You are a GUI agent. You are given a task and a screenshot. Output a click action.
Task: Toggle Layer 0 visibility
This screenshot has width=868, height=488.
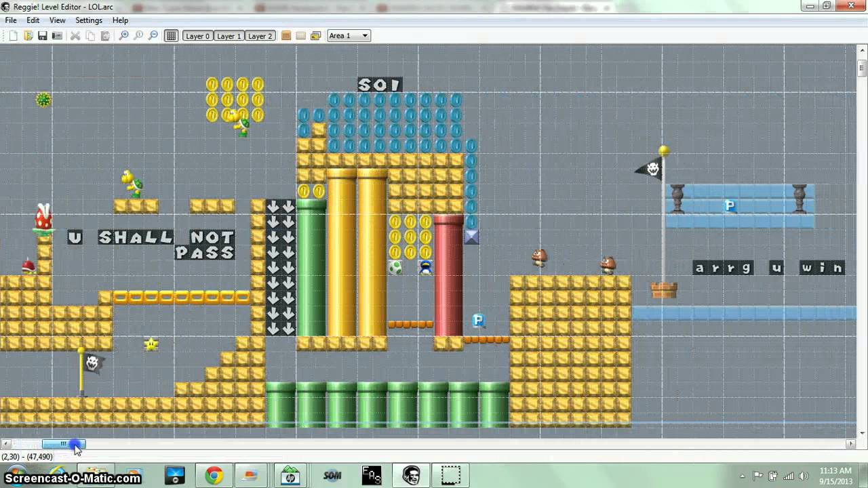click(x=197, y=36)
